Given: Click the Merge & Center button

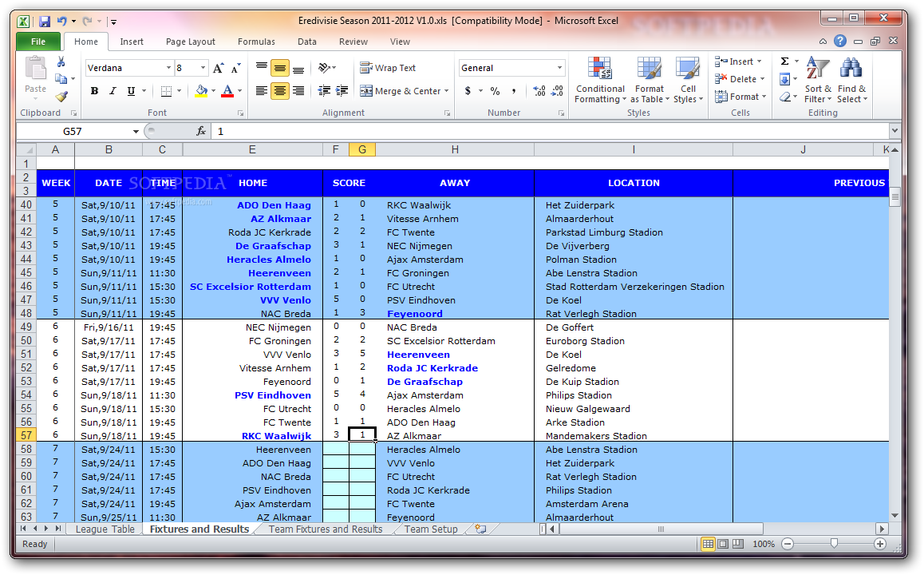Looking at the screenshot, I should pyautogui.click(x=401, y=91).
